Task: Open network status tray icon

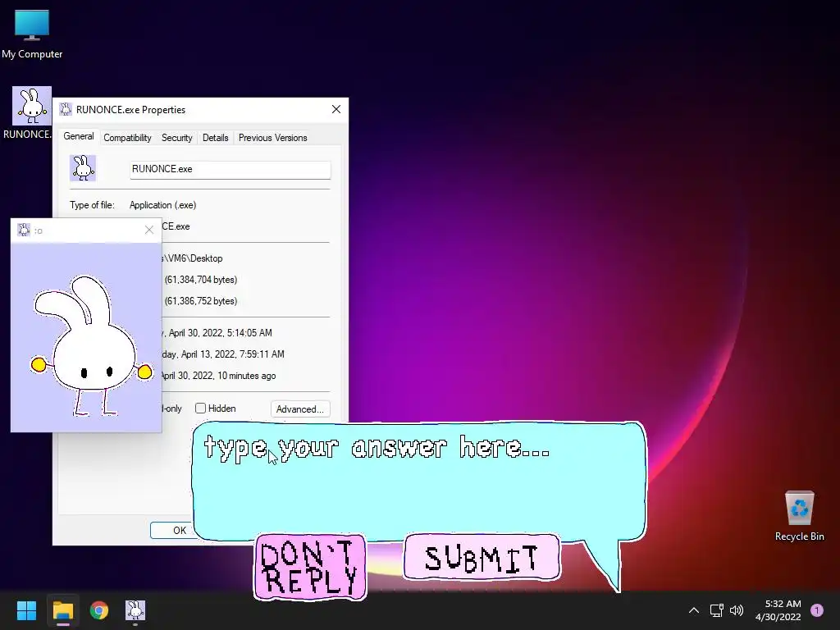Action: coord(716,610)
